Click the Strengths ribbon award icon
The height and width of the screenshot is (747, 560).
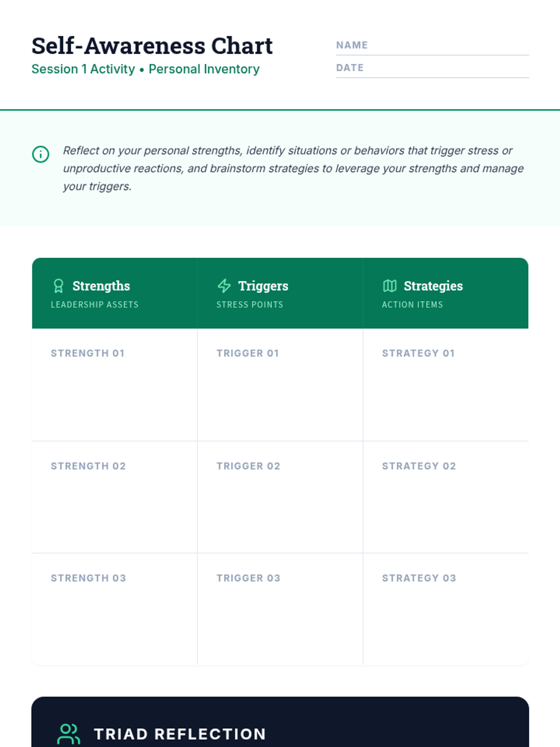coord(58,286)
